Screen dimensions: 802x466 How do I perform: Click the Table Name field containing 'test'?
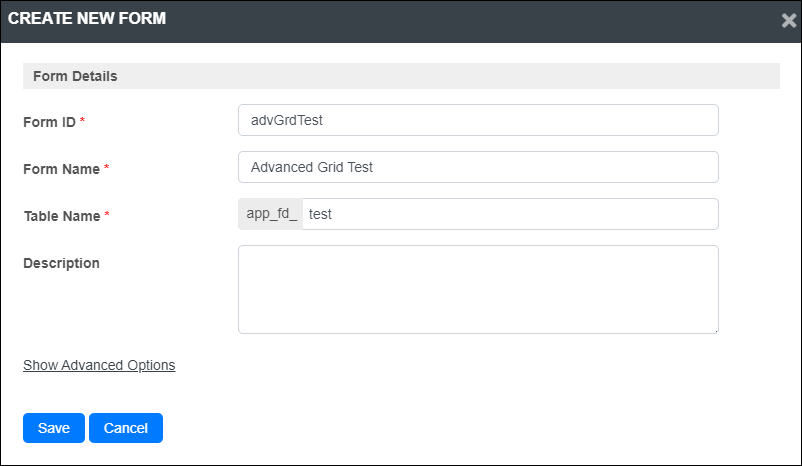510,214
